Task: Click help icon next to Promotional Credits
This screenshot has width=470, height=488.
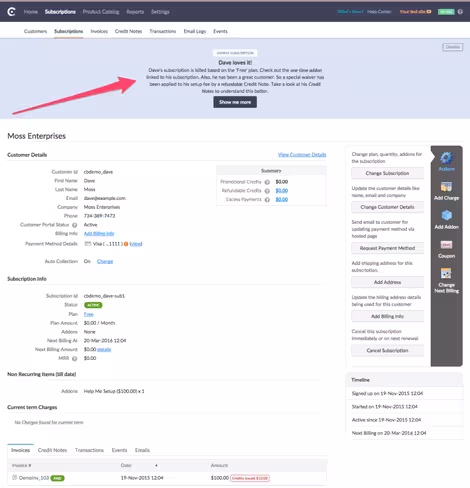Action: [267, 182]
